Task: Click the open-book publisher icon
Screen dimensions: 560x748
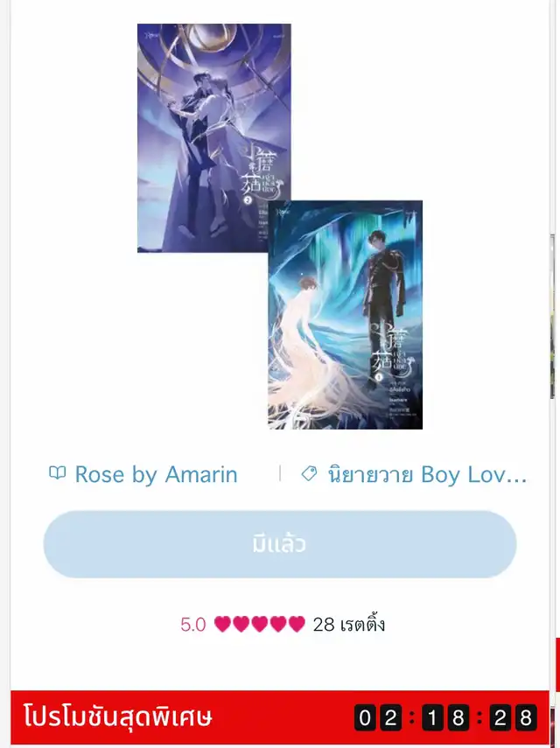Action: click(57, 473)
